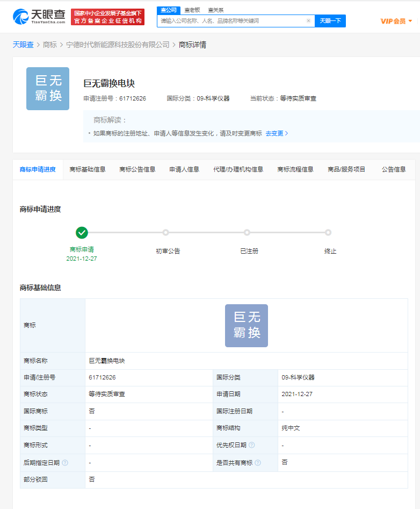
Task: Select the 商标基础信息 tab
Action: [x=88, y=169]
